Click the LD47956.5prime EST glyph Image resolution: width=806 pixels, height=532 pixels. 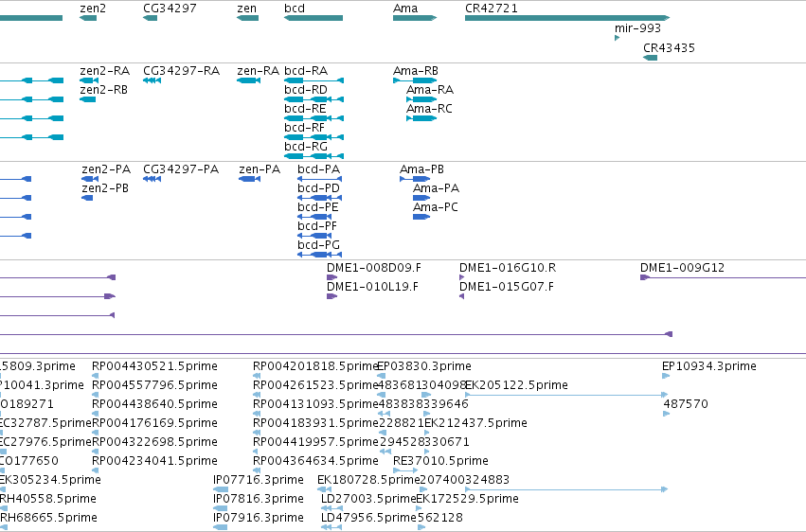click(x=331, y=527)
